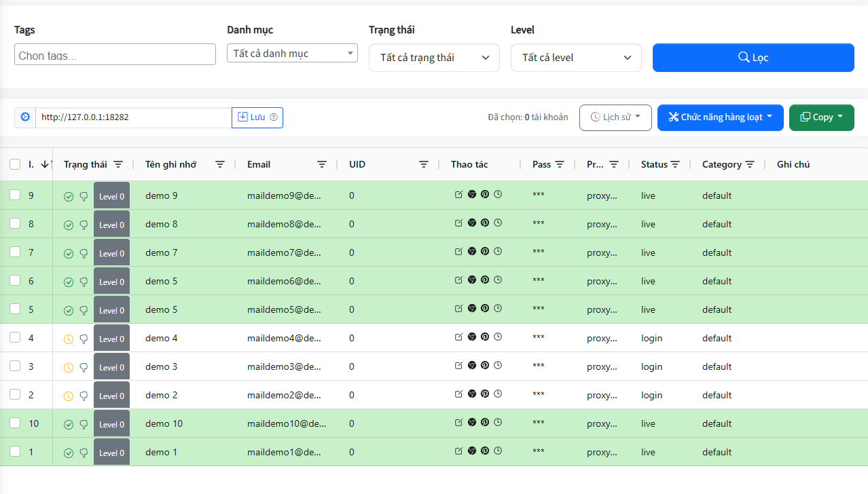
Task: Check the checkbox for row 10
Action: [15, 423]
